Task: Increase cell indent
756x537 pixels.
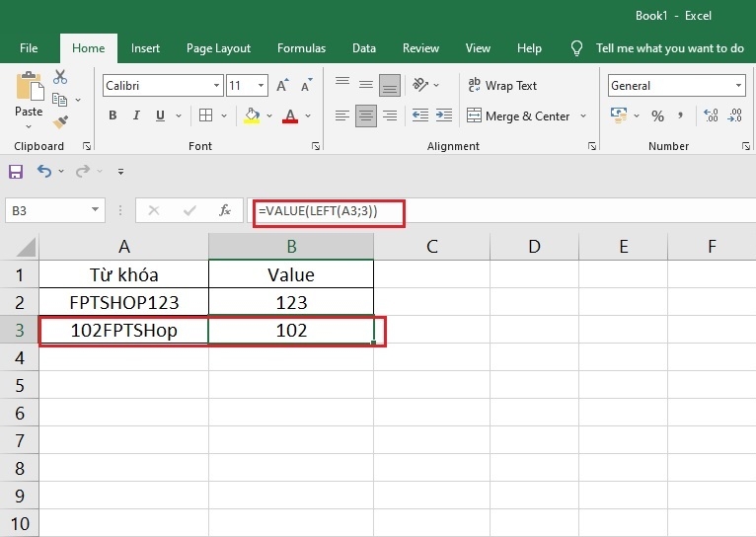Action: click(444, 115)
